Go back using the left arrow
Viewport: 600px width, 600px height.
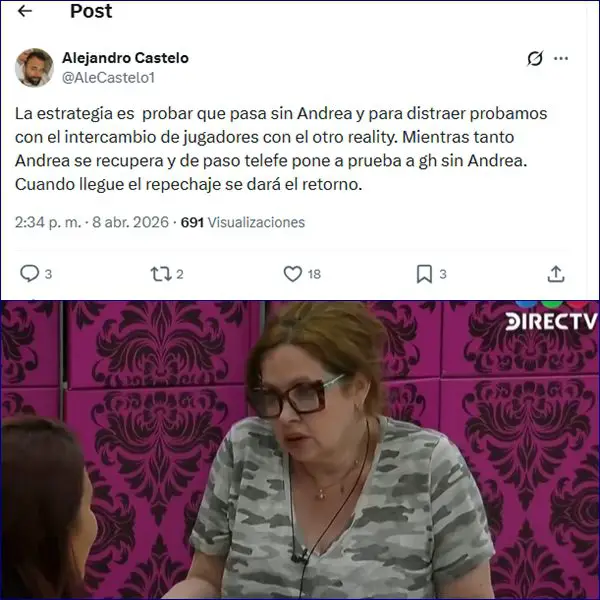tap(25, 11)
